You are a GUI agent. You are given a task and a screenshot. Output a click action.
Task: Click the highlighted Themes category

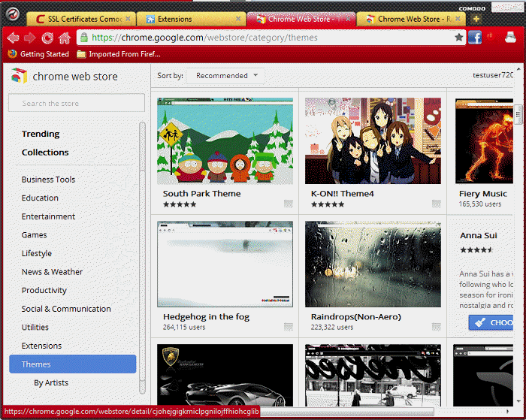pos(73,364)
